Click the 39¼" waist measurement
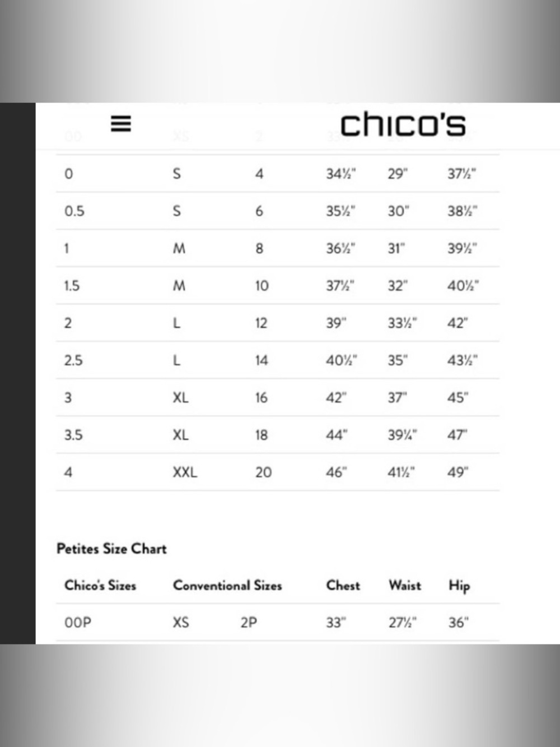 pyautogui.click(x=402, y=435)
